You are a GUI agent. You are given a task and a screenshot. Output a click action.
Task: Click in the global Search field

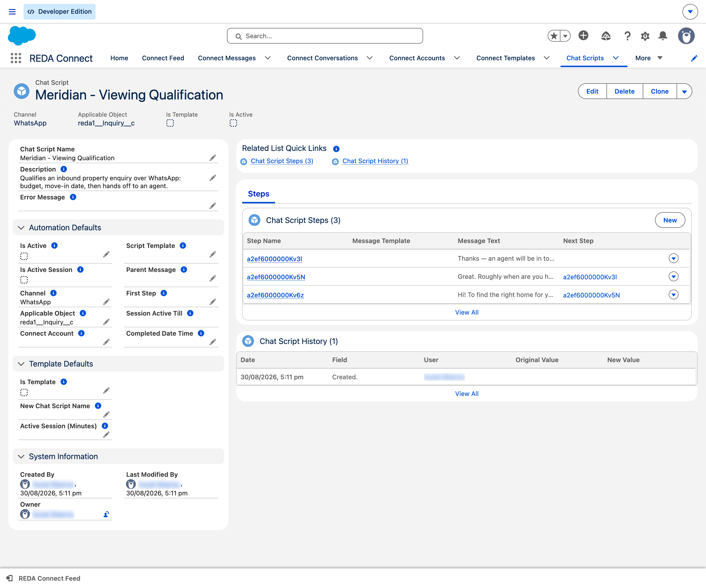click(325, 36)
